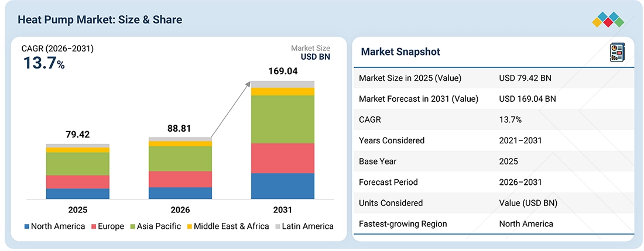Screen dimensions: 644x251
Task: Click the 79.42 bar value label
Action: (78, 135)
